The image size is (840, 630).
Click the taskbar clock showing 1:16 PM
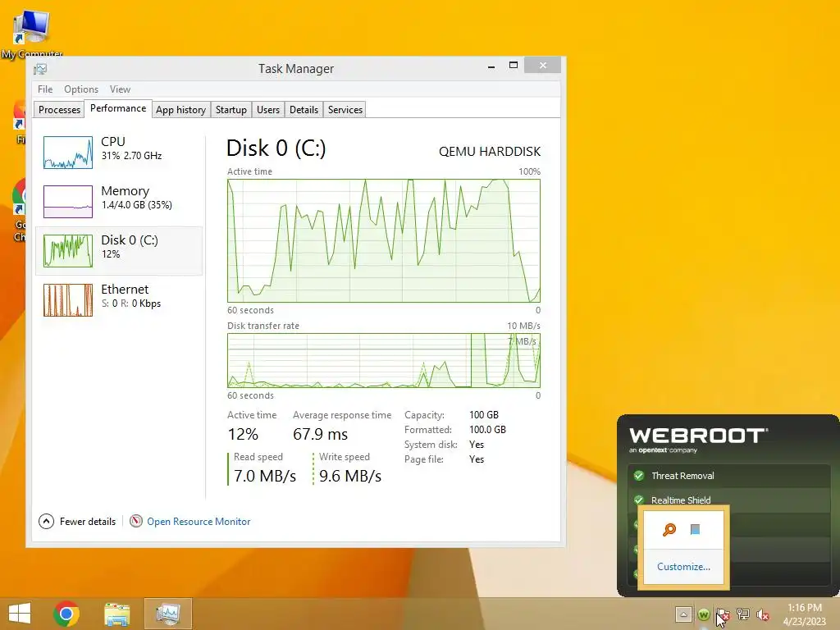click(x=805, y=614)
